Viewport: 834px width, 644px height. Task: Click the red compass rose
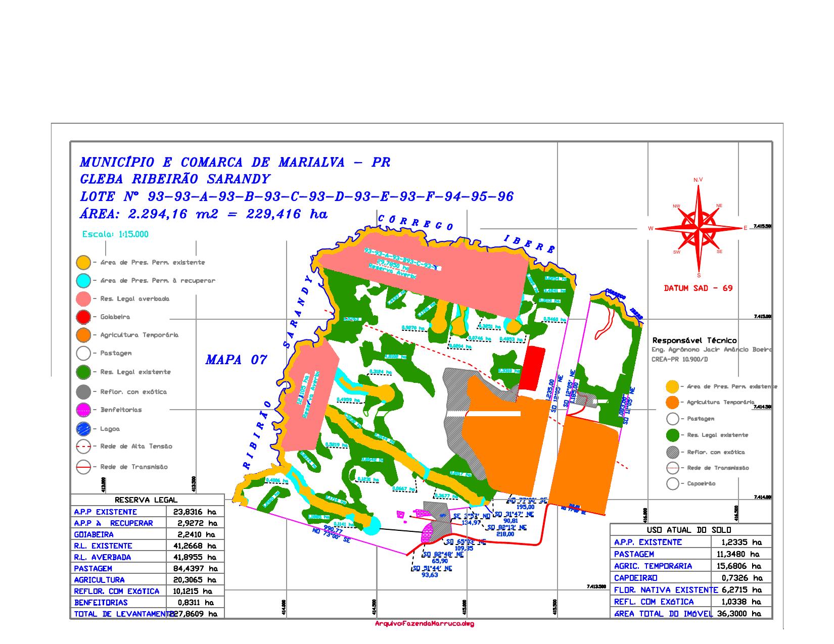699,229
